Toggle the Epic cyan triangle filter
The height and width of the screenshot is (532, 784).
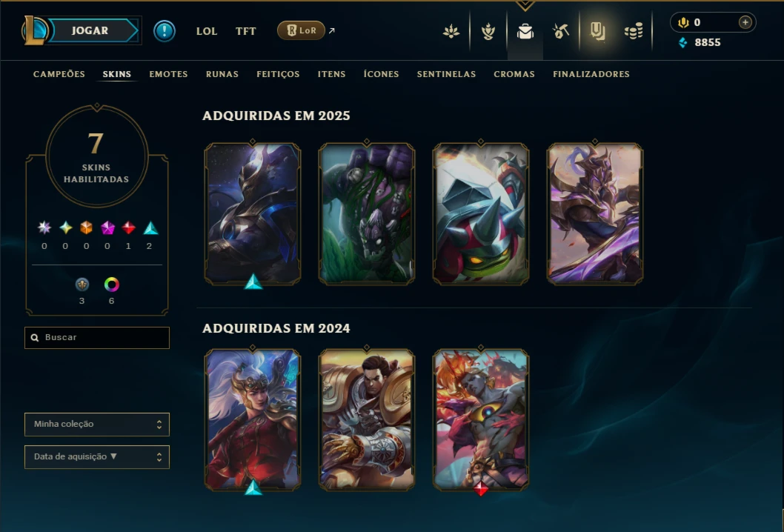click(150, 228)
